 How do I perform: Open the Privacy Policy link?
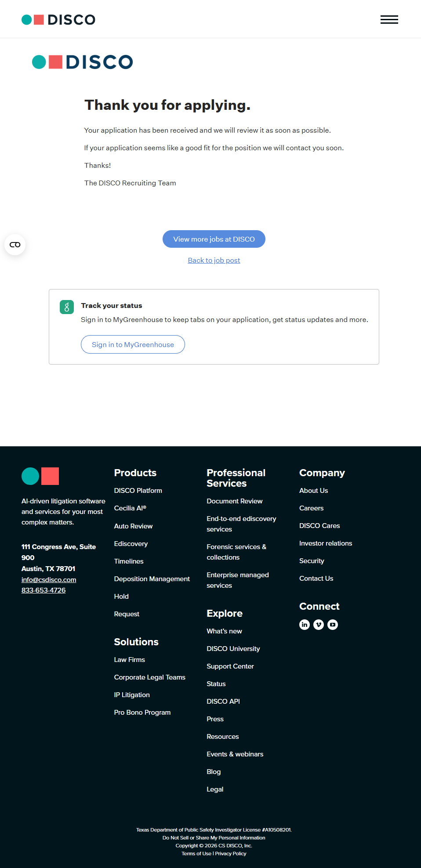[231, 854]
